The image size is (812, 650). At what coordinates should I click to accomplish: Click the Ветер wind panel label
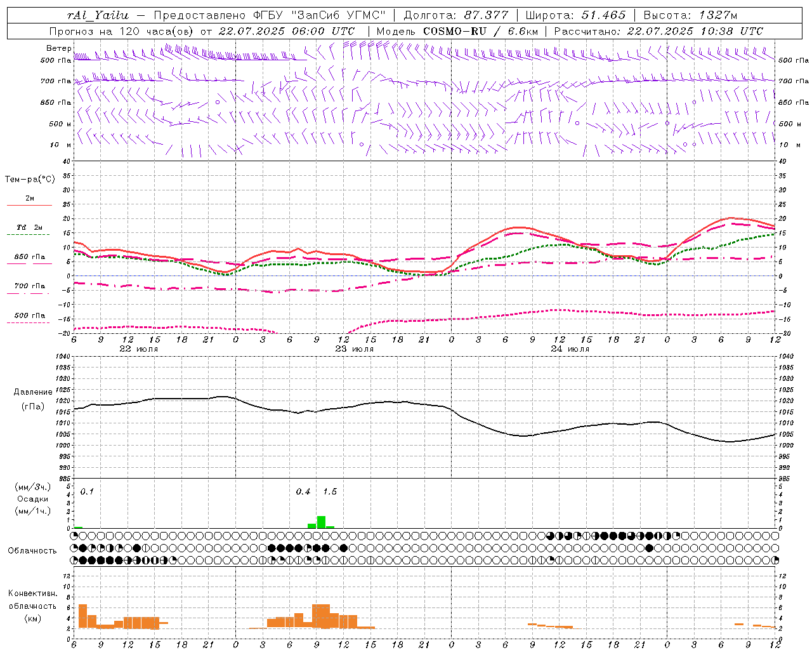[58, 48]
